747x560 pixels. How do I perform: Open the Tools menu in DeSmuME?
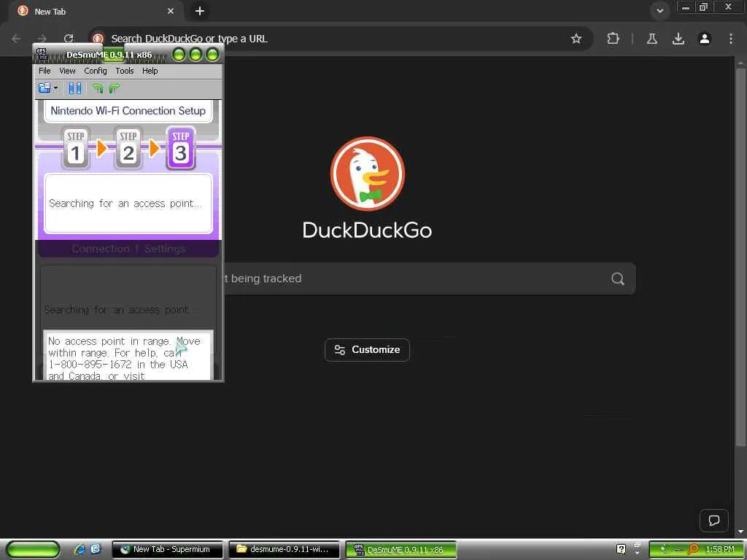[x=124, y=71]
